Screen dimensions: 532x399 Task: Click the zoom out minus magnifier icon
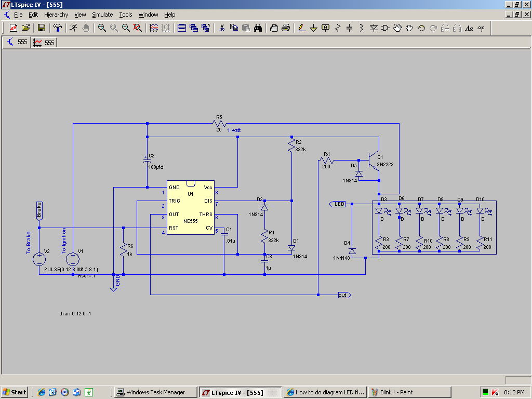[126, 28]
